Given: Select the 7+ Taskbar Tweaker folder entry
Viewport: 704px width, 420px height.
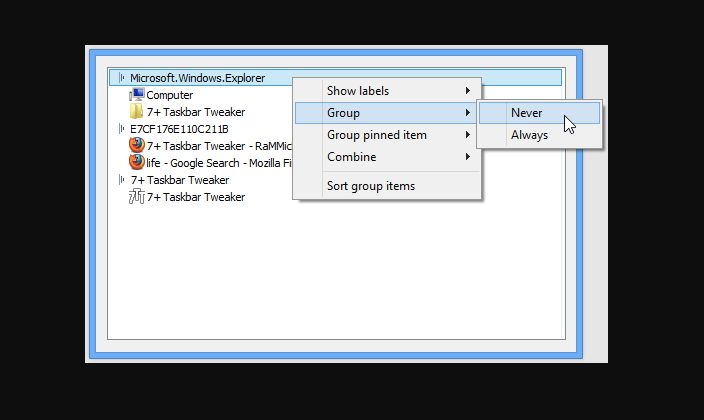Looking at the screenshot, I should point(196,112).
